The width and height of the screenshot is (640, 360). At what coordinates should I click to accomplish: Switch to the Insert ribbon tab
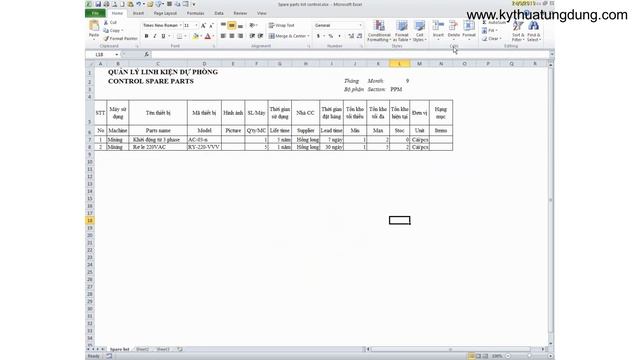(138, 13)
